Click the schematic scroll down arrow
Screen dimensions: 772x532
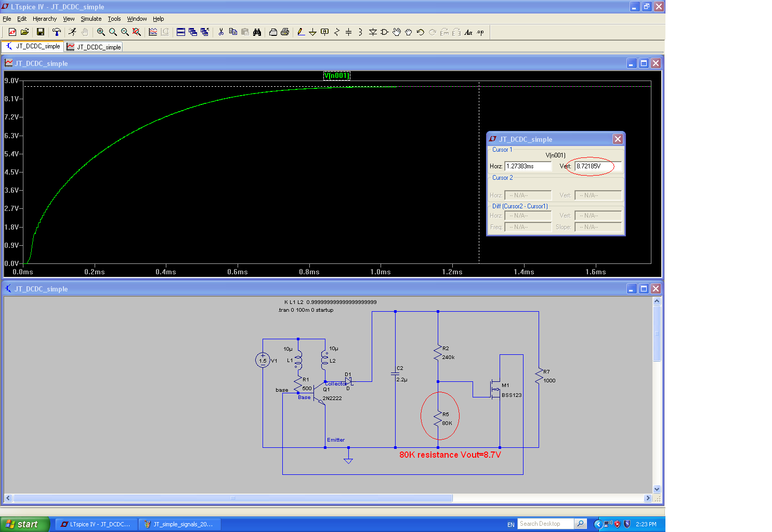(657, 489)
